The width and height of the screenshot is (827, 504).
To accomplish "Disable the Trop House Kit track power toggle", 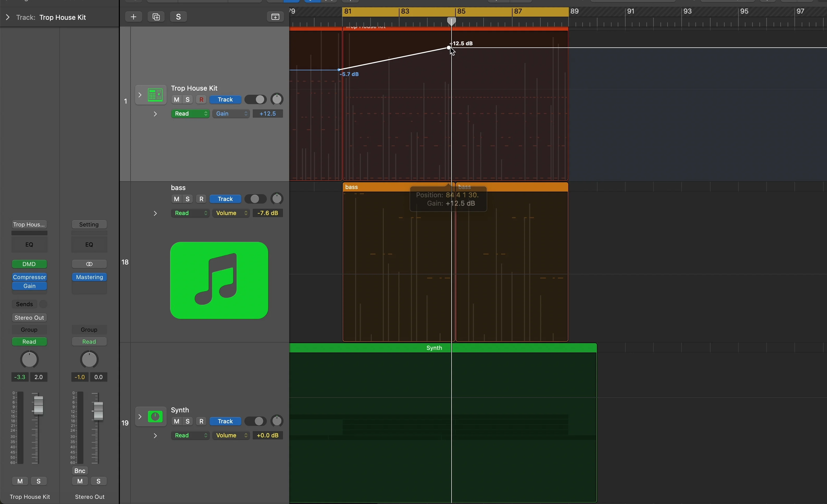I will (x=255, y=99).
